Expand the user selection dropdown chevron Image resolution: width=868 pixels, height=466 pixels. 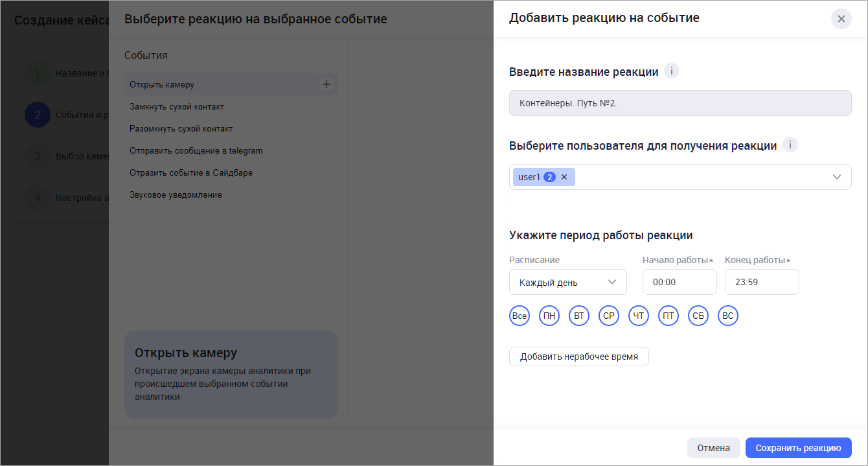click(x=837, y=177)
